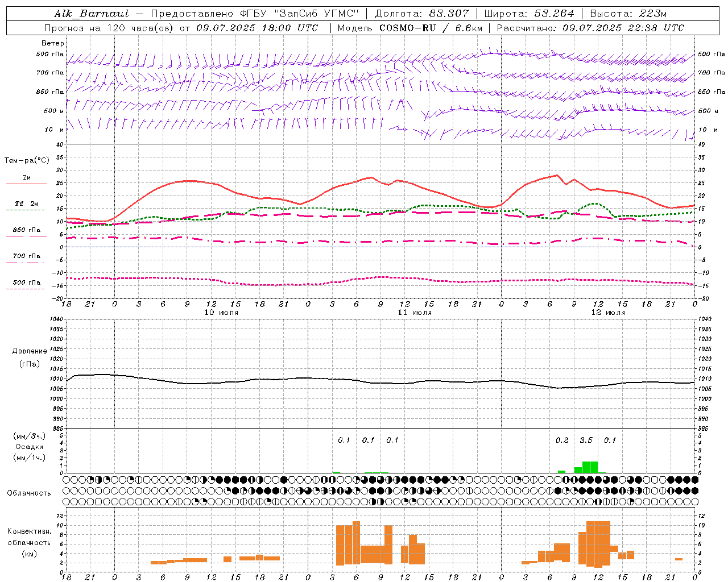Click the Тем-ра(°C) axis label
728x582 pixels.
click(27, 161)
